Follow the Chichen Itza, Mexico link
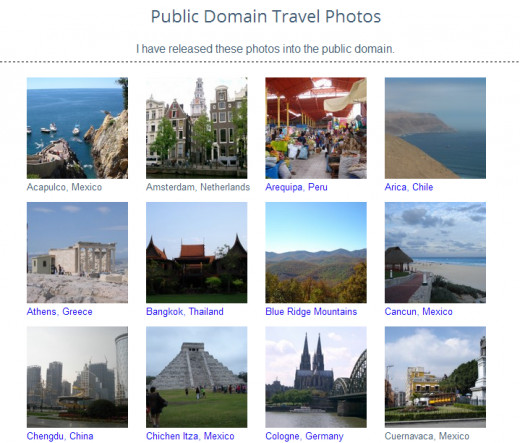The width and height of the screenshot is (520, 443). click(190, 436)
